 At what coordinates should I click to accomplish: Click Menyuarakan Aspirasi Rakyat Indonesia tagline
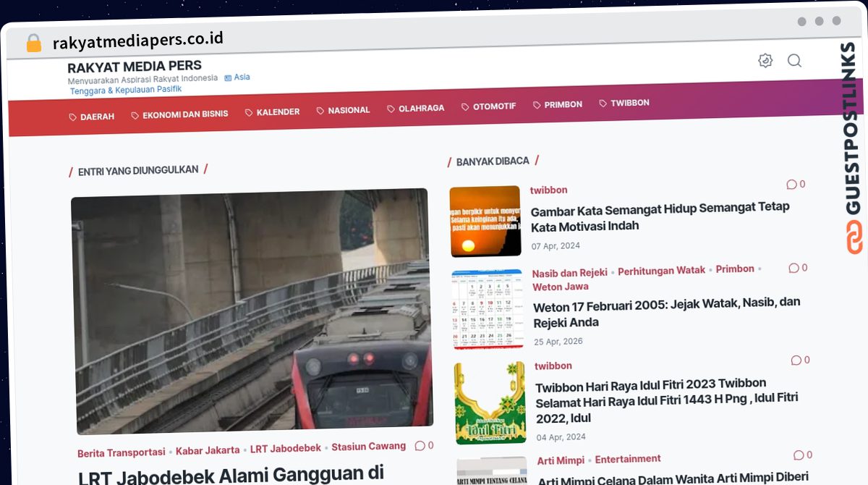click(142, 80)
